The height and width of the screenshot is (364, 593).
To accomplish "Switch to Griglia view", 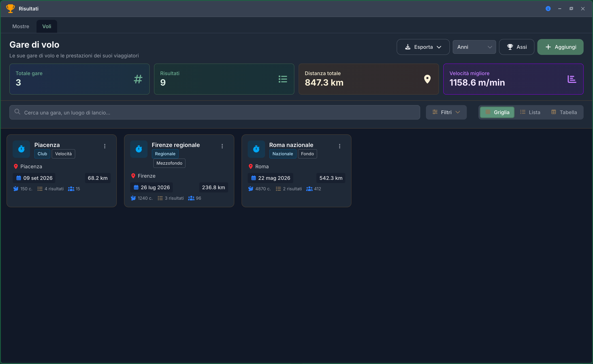I will [497, 112].
